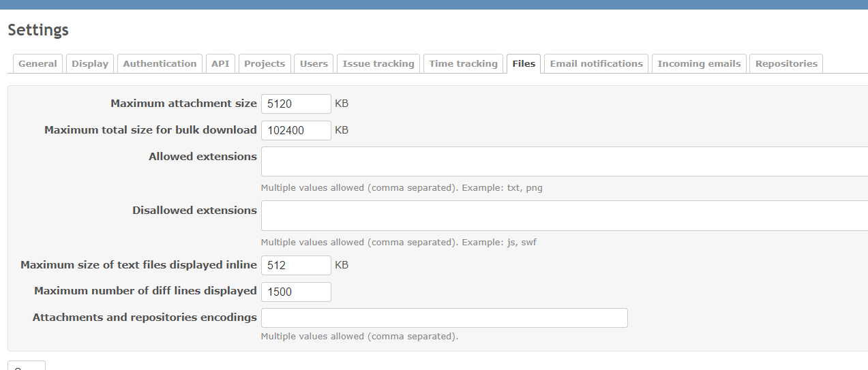Go to the Time tracking tab
The image size is (868, 370).
463,63
